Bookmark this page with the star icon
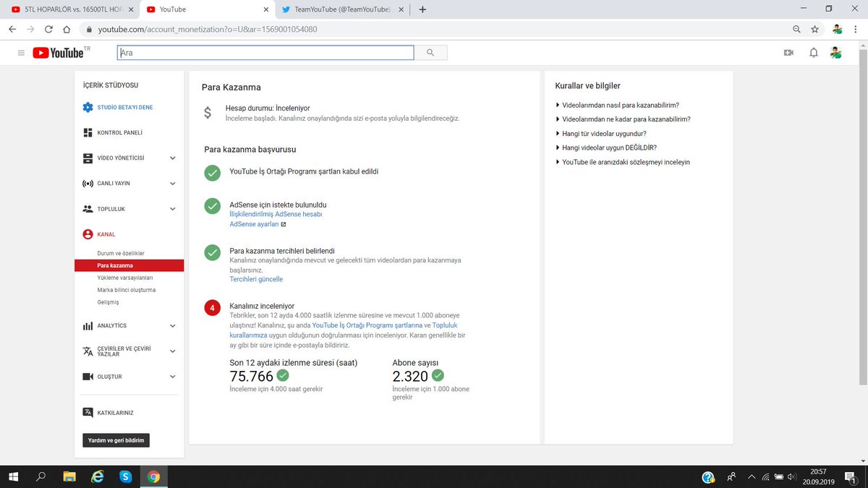The height and width of the screenshot is (488, 868). 815,30
